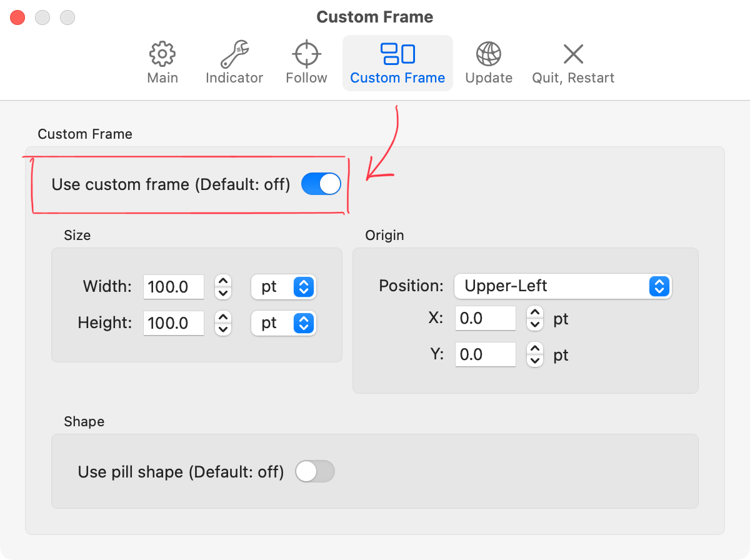Decrease the Y origin value with its stepper

pyautogui.click(x=534, y=359)
